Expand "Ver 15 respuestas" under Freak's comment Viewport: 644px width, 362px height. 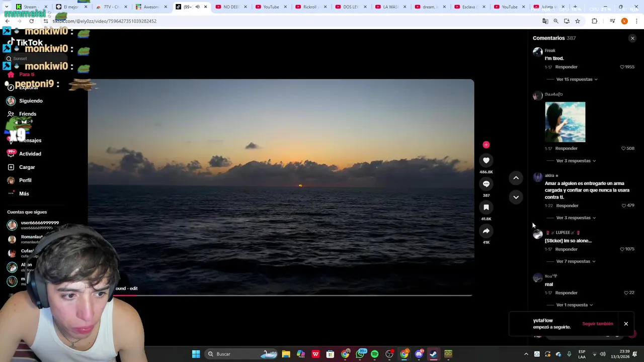click(577, 79)
